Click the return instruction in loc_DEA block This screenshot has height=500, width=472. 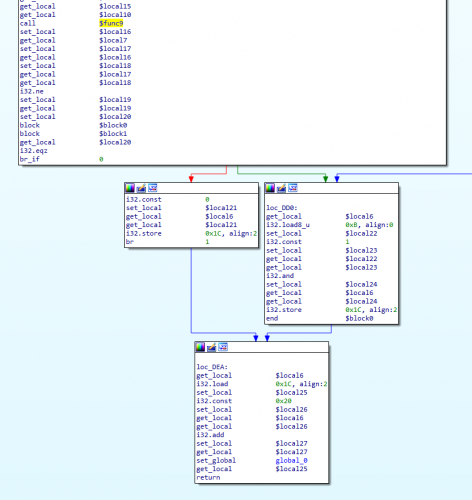click(208, 478)
